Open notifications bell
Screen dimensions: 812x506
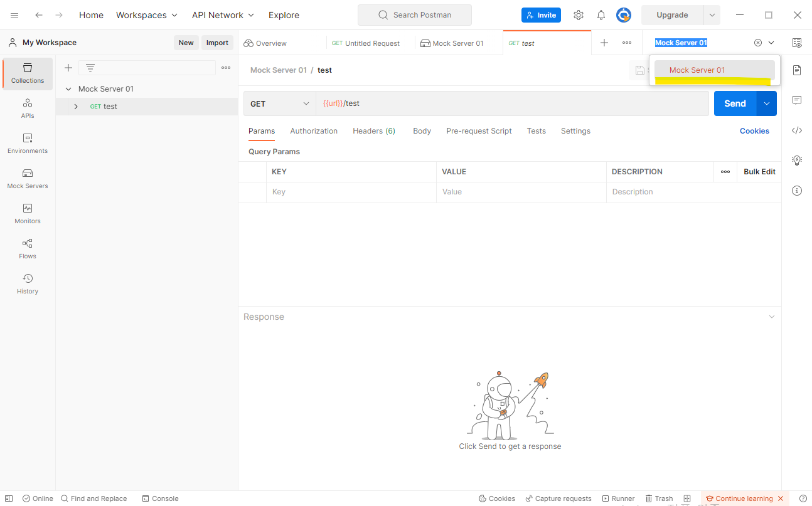[601, 15]
